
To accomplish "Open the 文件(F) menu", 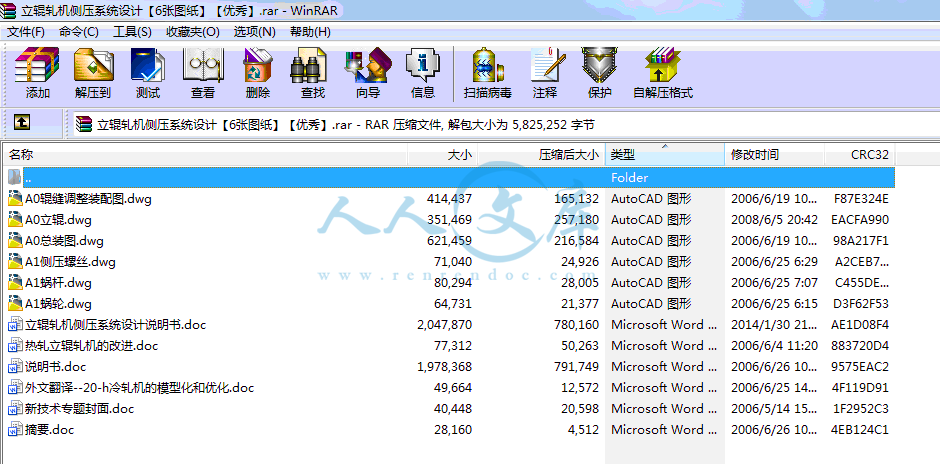I will tap(25, 32).
